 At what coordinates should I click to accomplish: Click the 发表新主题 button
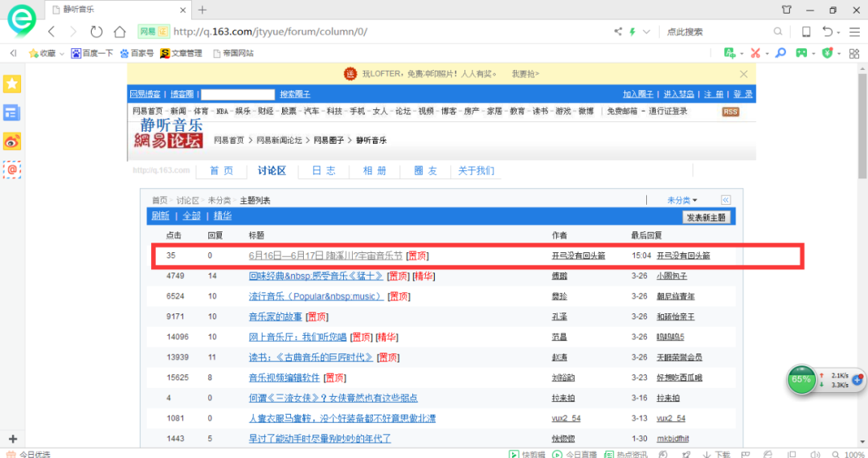click(x=706, y=218)
